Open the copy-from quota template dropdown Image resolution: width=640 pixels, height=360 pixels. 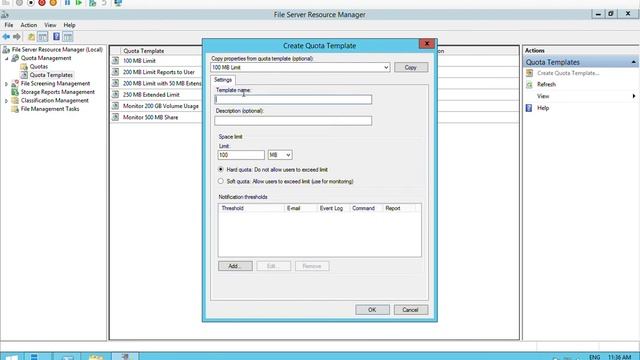pyautogui.click(x=386, y=67)
